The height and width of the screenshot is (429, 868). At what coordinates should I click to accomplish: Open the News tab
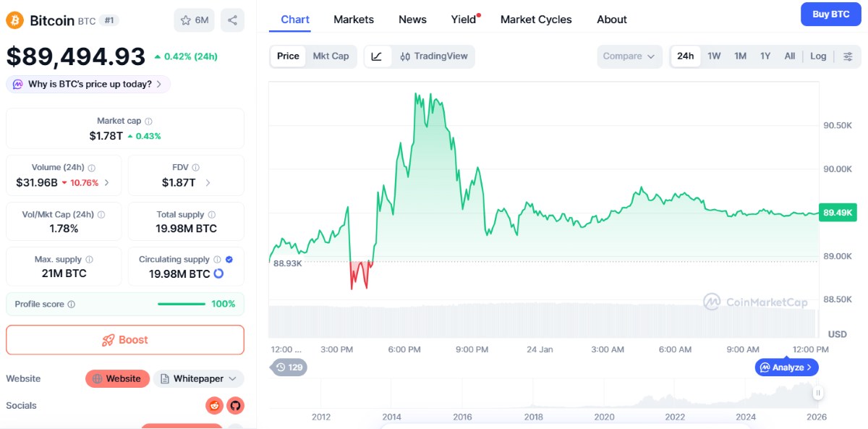point(412,20)
